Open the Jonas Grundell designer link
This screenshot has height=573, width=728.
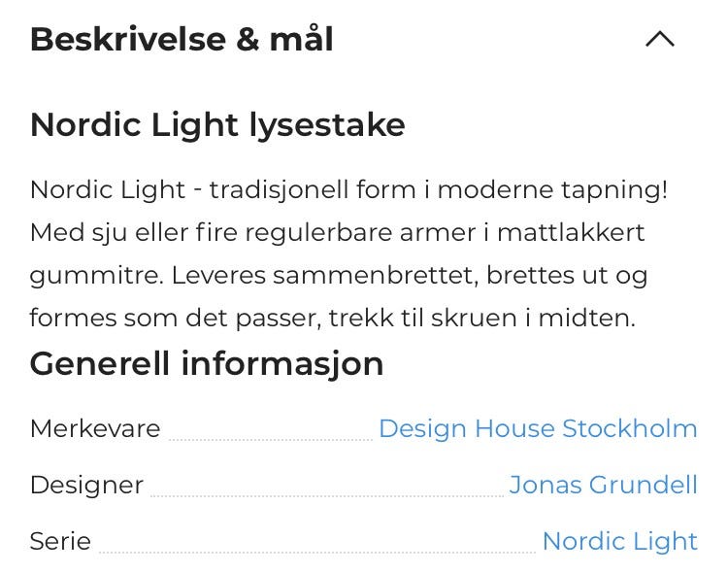603,485
